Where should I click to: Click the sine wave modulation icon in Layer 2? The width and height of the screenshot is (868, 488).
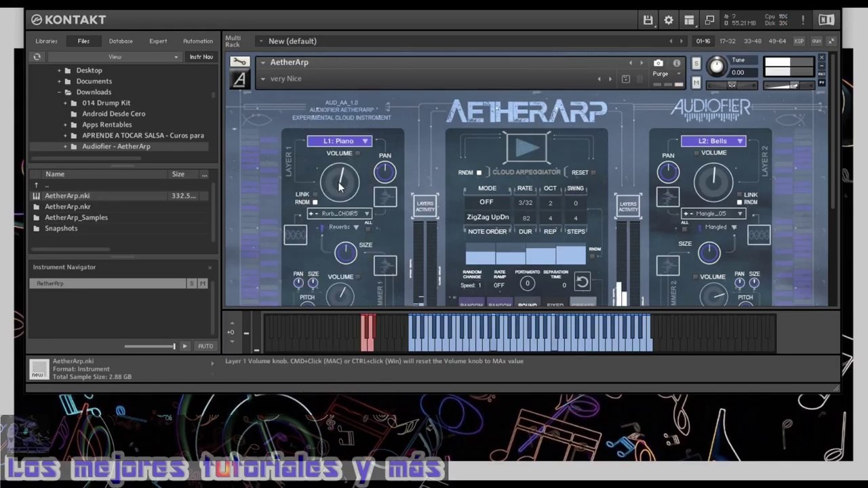click(759, 235)
